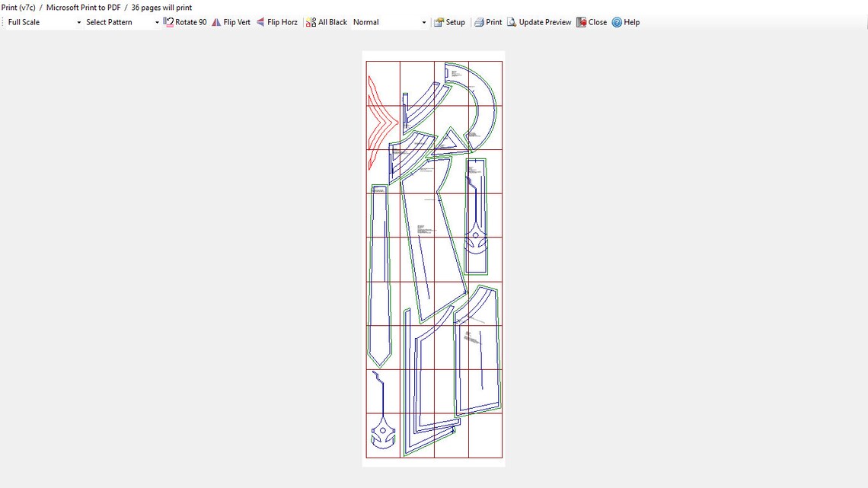Toggle the All Black icon
Screen dimensions: 868x488
pos(311,22)
